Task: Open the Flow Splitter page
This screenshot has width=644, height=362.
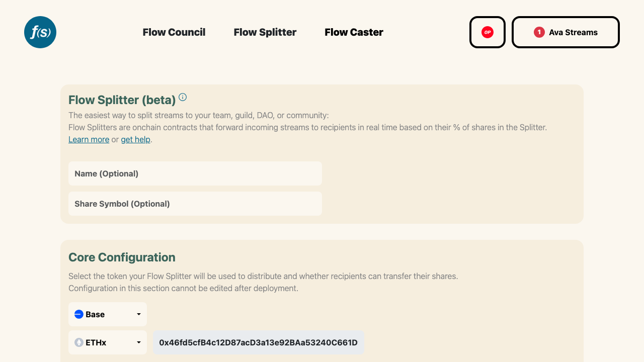Action: (x=265, y=32)
